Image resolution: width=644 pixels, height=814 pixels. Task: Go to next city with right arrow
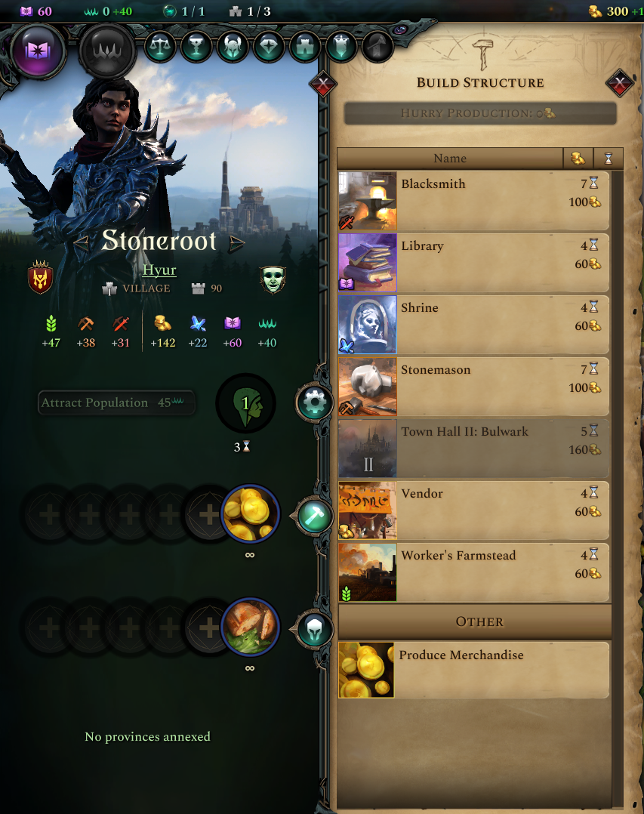tap(236, 242)
